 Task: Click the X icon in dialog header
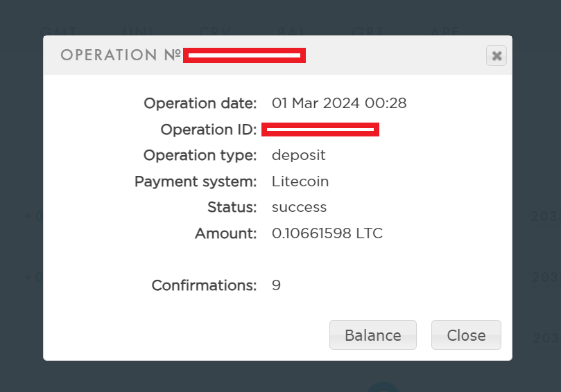click(x=497, y=56)
